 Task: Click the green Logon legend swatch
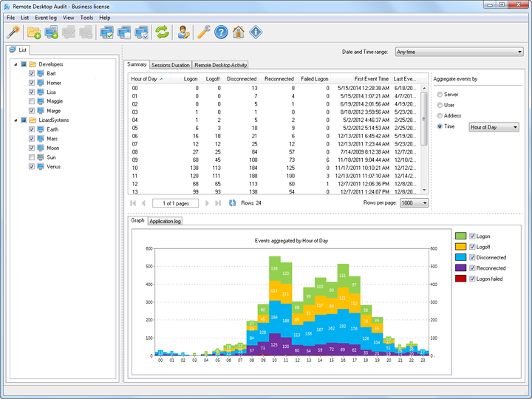point(460,236)
